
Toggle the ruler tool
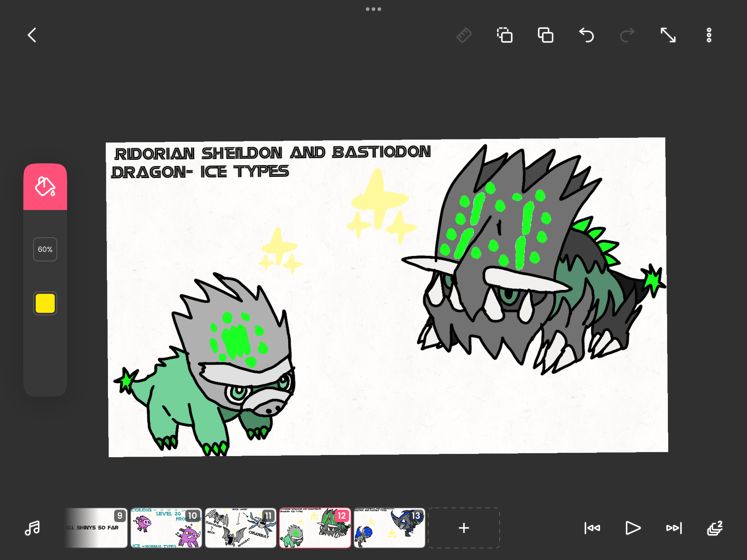[x=464, y=35]
